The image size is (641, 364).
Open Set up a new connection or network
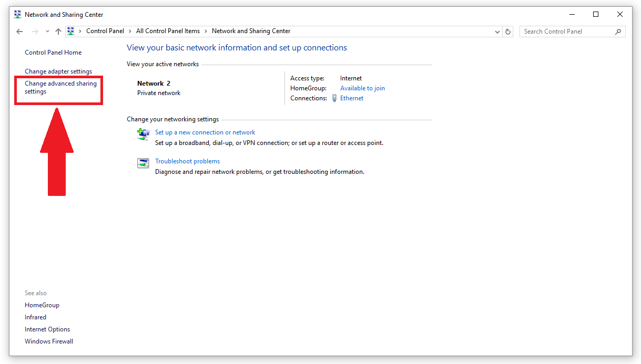[x=205, y=132]
